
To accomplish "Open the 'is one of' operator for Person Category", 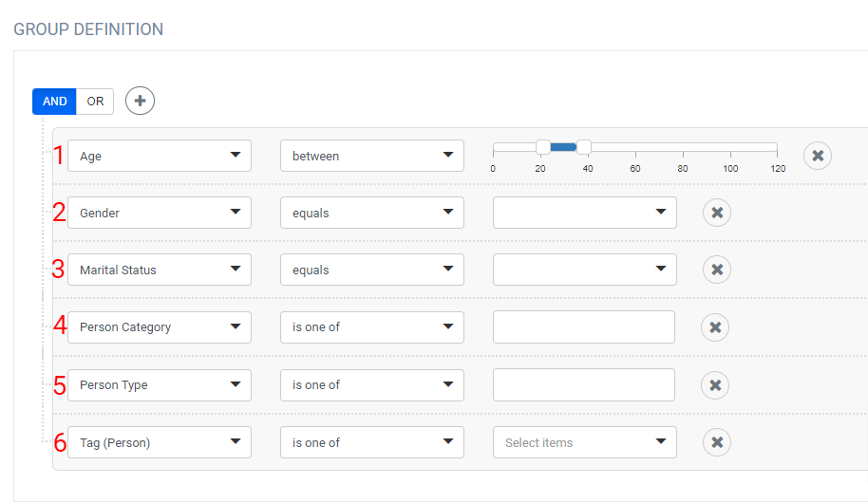I will [x=372, y=327].
